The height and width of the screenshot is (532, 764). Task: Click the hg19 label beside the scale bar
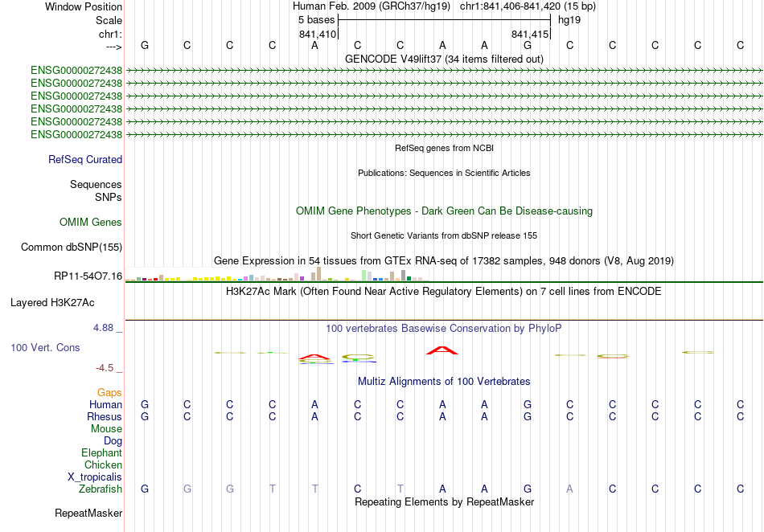point(569,20)
